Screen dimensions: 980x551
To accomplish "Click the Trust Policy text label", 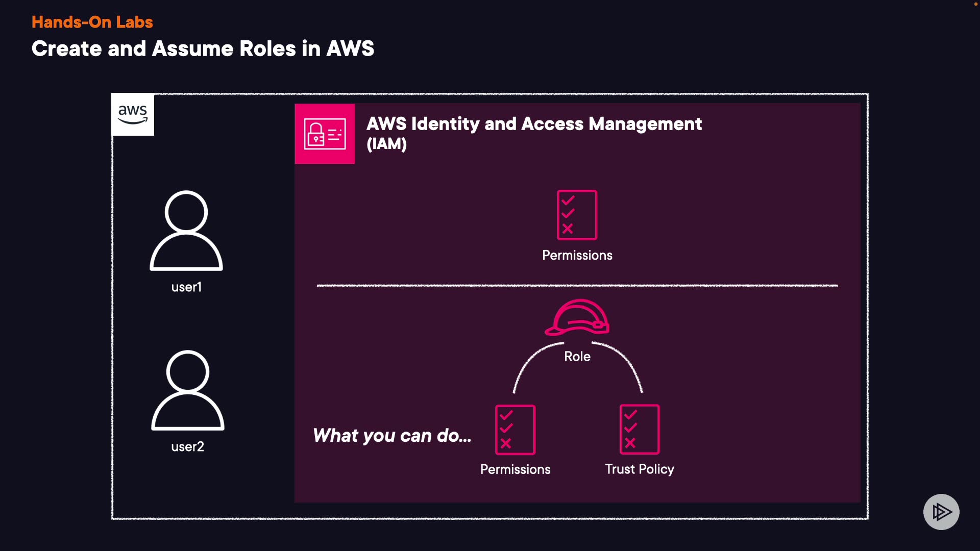I will [640, 469].
